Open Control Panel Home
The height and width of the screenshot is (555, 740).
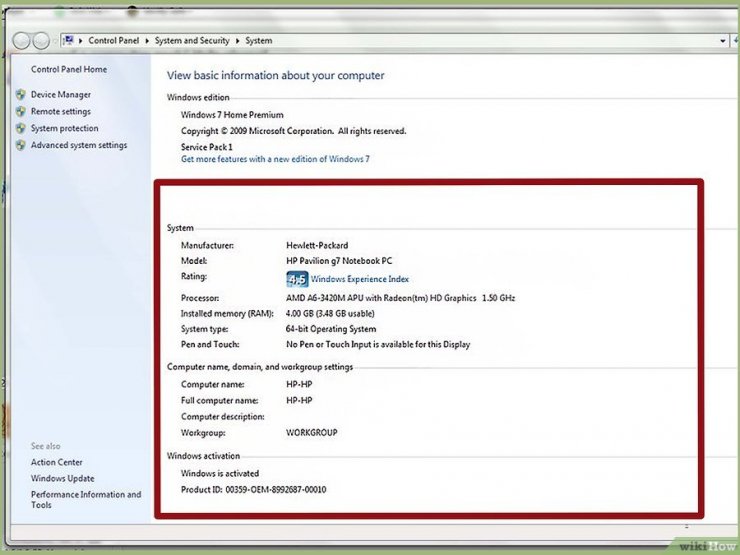coord(69,69)
